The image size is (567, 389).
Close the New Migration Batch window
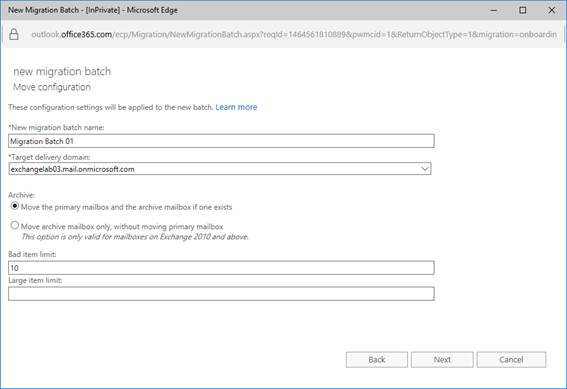click(x=551, y=10)
